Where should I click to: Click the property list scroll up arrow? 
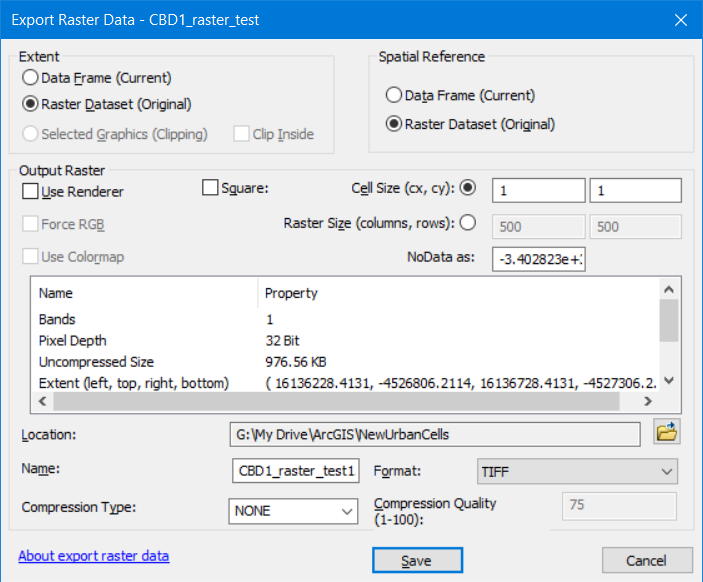[x=669, y=290]
